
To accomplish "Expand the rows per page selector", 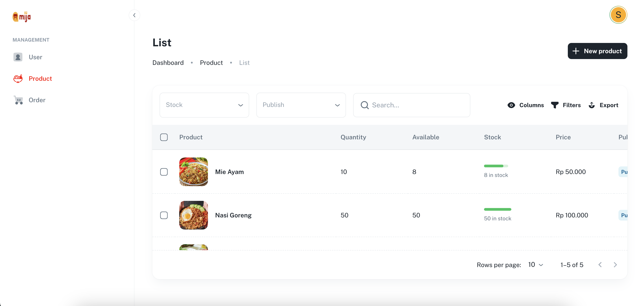I will pos(536,265).
